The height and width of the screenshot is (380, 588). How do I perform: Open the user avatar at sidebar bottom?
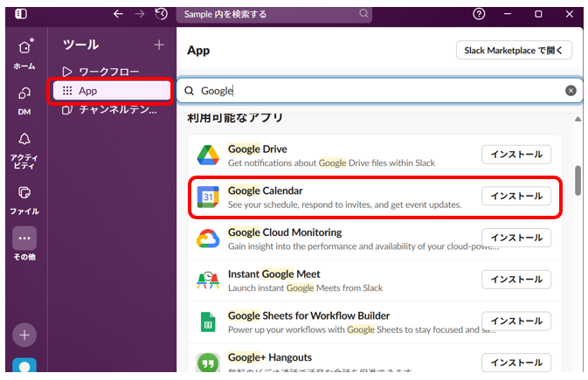[x=24, y=365]
